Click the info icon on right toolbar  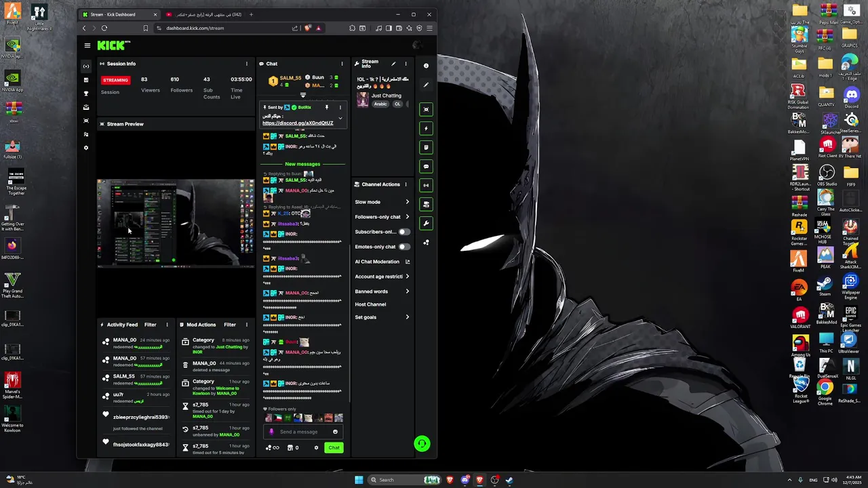point(426,66)
